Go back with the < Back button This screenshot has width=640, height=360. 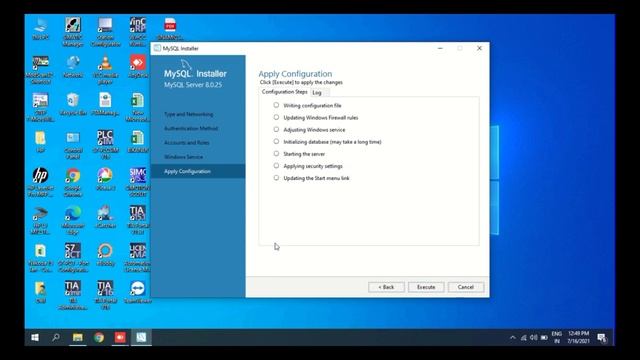[386, 287]
